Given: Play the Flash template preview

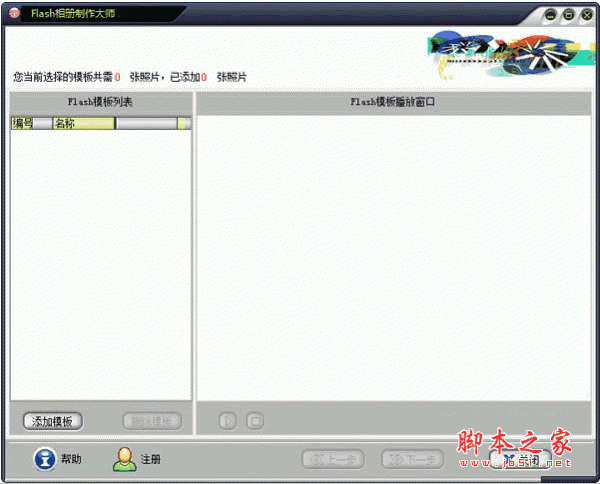Looking at the screenshot, I should pos(228,421).
